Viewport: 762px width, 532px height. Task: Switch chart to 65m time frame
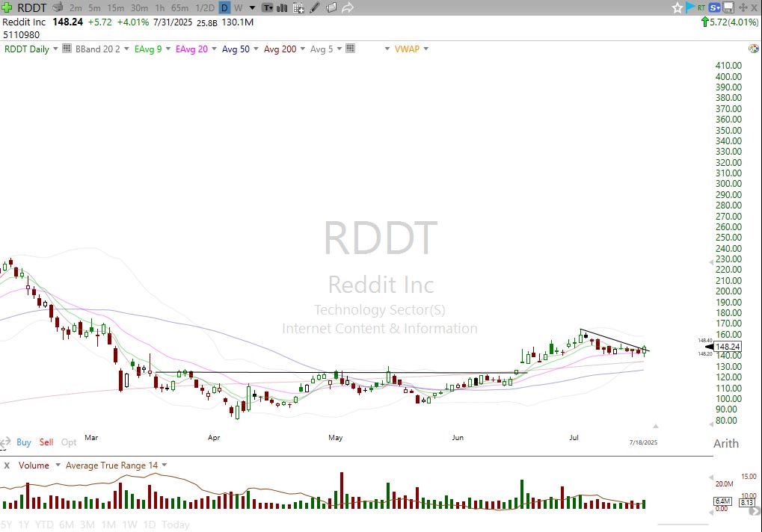[179, 7]
